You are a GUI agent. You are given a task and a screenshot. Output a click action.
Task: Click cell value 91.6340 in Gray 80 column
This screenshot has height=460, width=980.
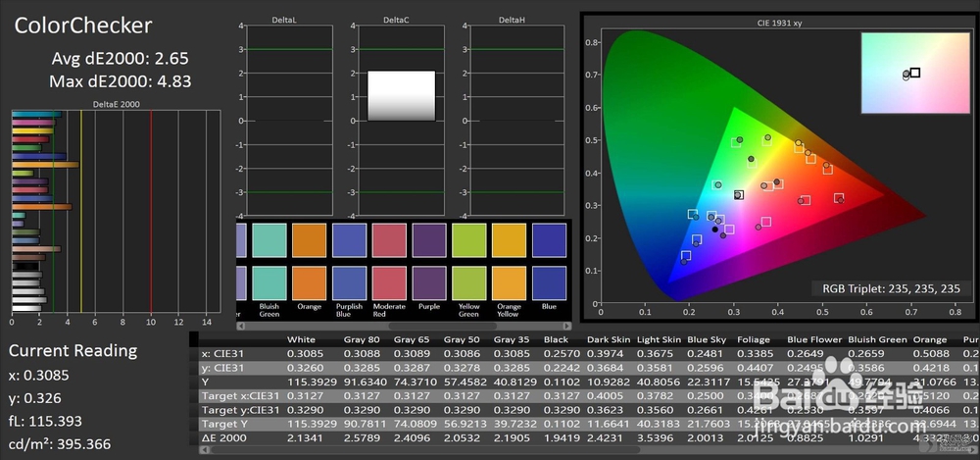pyautogui.click(x=361, y=382)
